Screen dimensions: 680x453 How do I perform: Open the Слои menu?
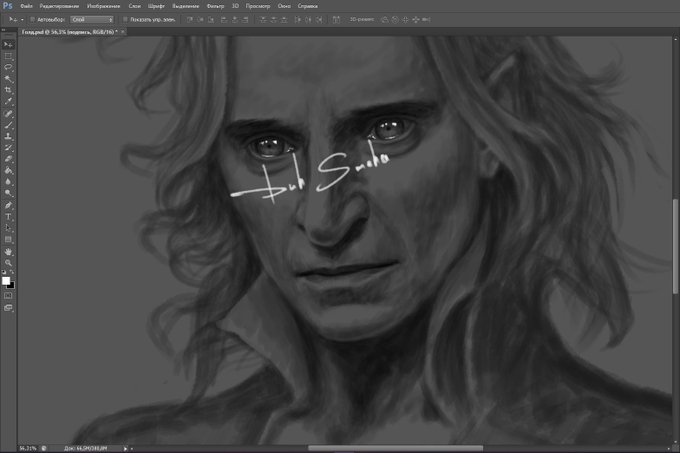pos(134,6)
